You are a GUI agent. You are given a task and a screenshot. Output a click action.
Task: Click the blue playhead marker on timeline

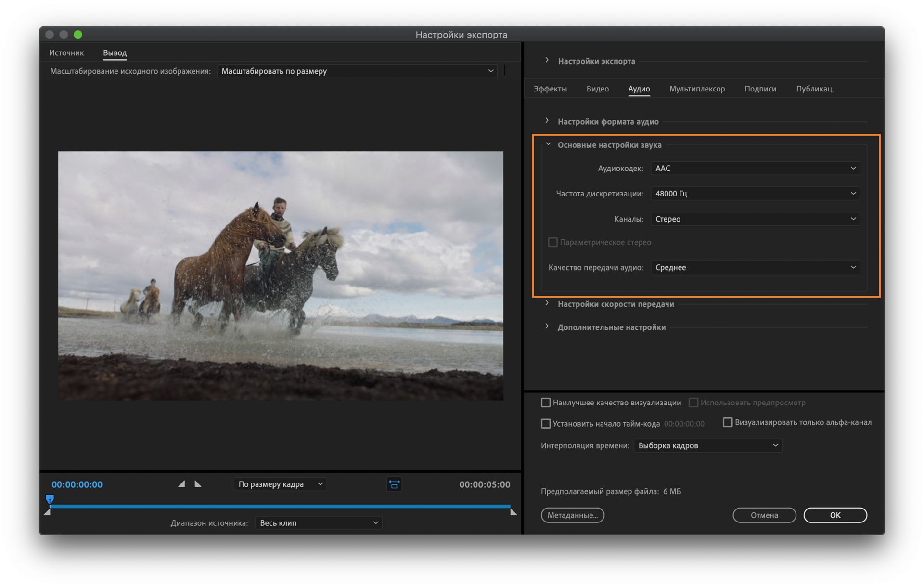click(x=50, y=499)
